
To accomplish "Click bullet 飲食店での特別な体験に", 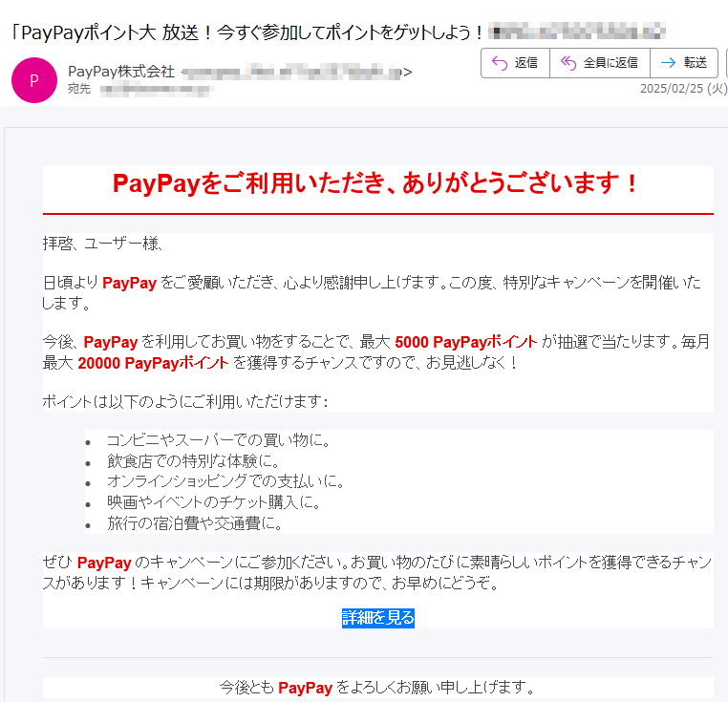I will pos(194,461).
